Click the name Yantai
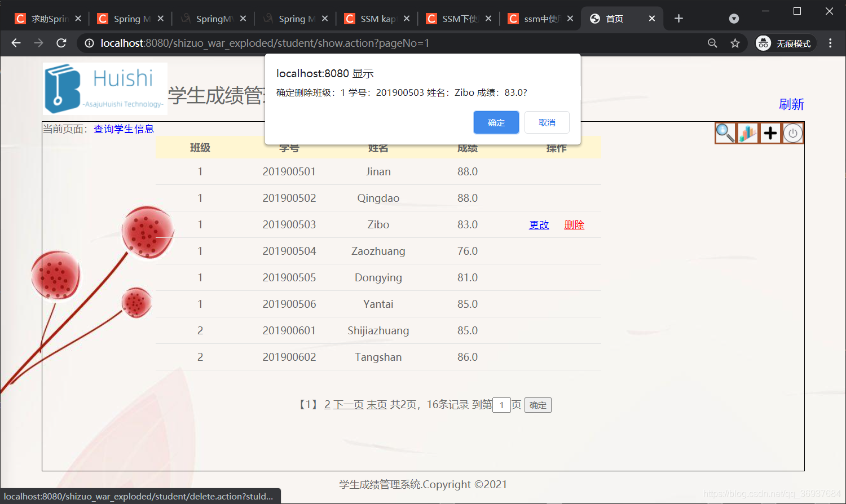Image resolution: width=846 pixels, height=504 pixels. pyautogui.click(x=378, y=304)
